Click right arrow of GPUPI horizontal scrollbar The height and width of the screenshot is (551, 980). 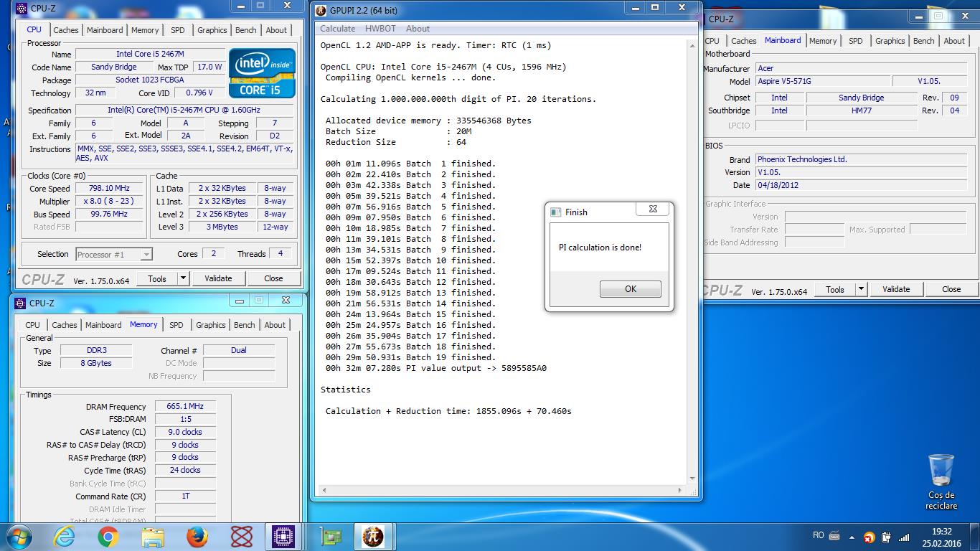(682, 491)
